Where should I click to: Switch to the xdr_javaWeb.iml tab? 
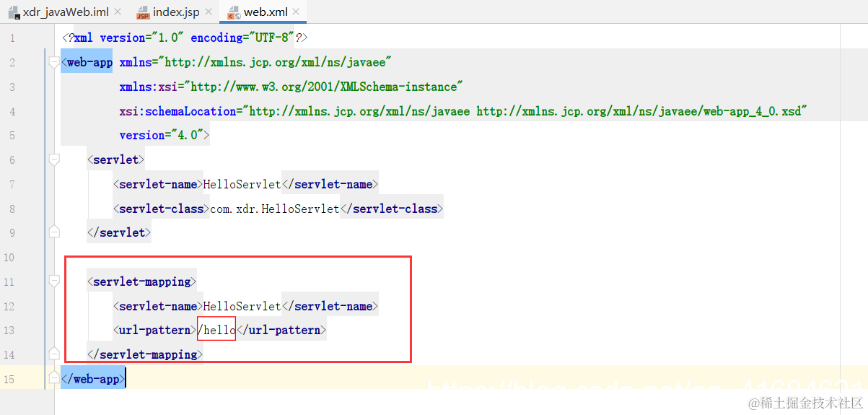65,12
